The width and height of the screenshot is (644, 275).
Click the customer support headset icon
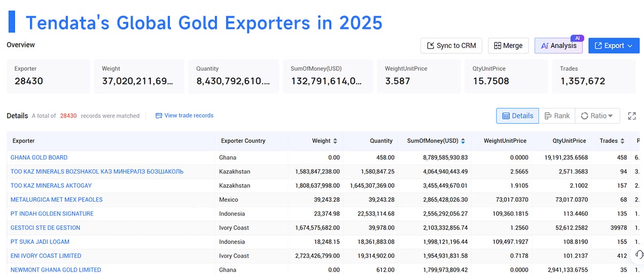coord(639,254)
